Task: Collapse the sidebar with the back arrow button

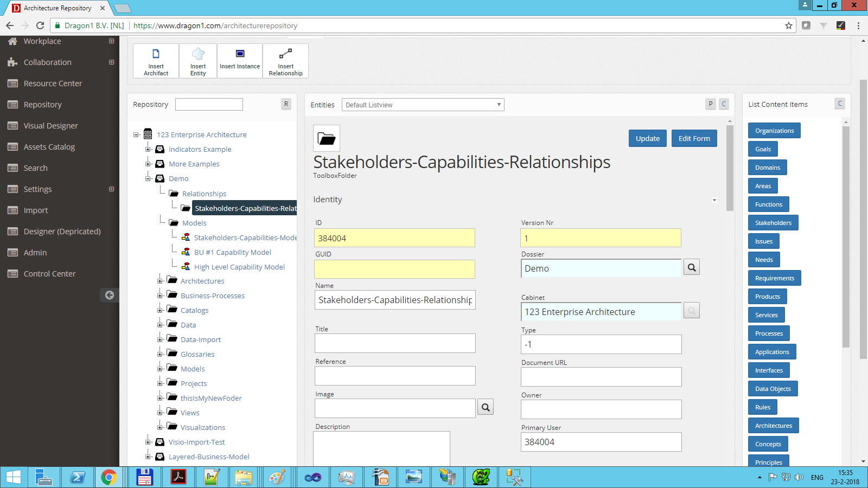Action: [110, 295]
